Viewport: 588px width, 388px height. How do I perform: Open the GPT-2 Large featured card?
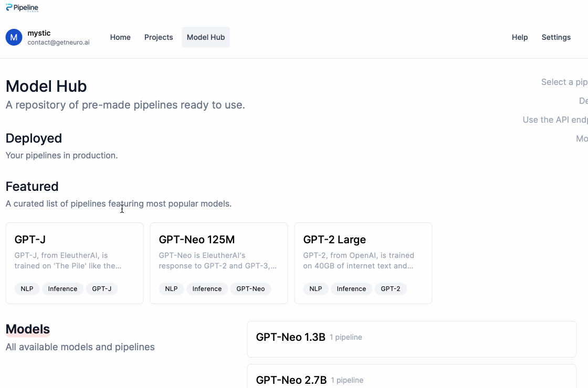click(363, 263)
